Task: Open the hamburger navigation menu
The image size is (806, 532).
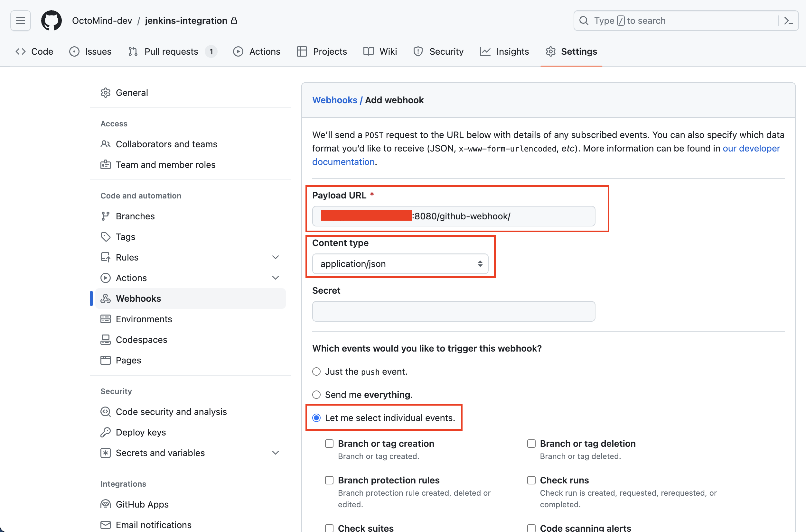Action: [x=20, y=20]
